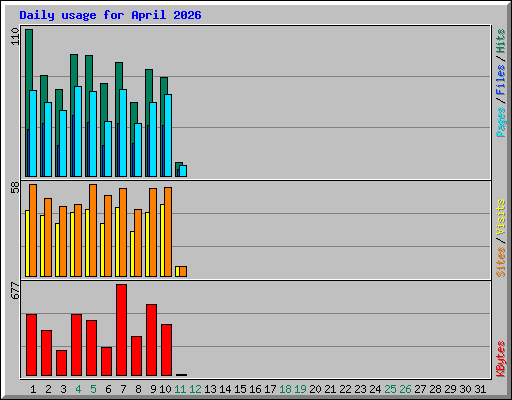This screenshot has width=512, height=400.
Task: Click the 'KBytes' legend label
Action: coord(501,359)
